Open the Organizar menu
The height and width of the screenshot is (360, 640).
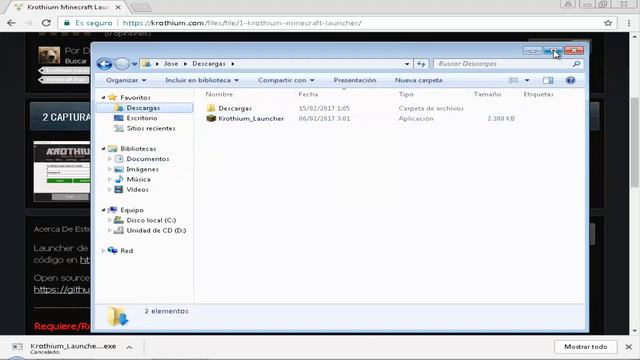point(126,80)
